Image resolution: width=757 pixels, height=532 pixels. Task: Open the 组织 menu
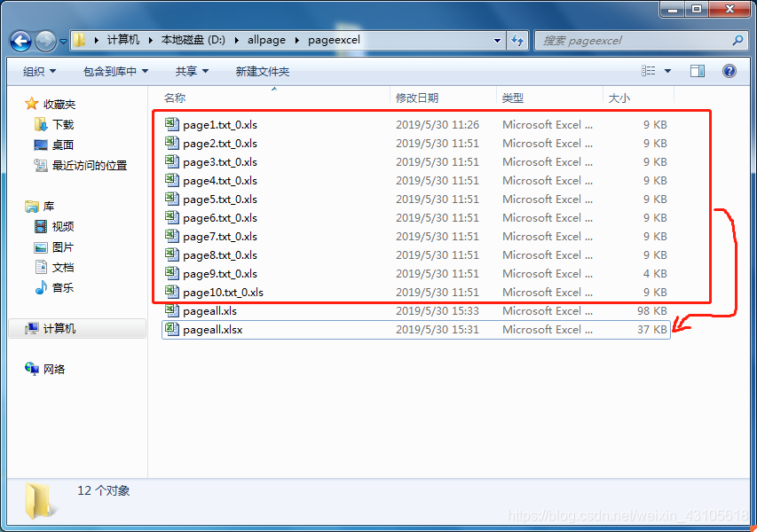tap(40, 72)
